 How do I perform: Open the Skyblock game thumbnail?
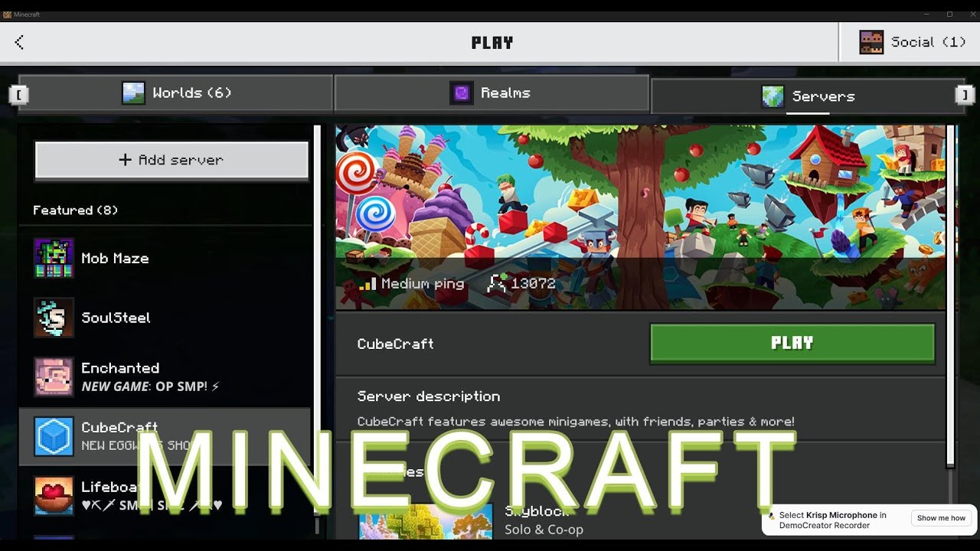(426, 522)
